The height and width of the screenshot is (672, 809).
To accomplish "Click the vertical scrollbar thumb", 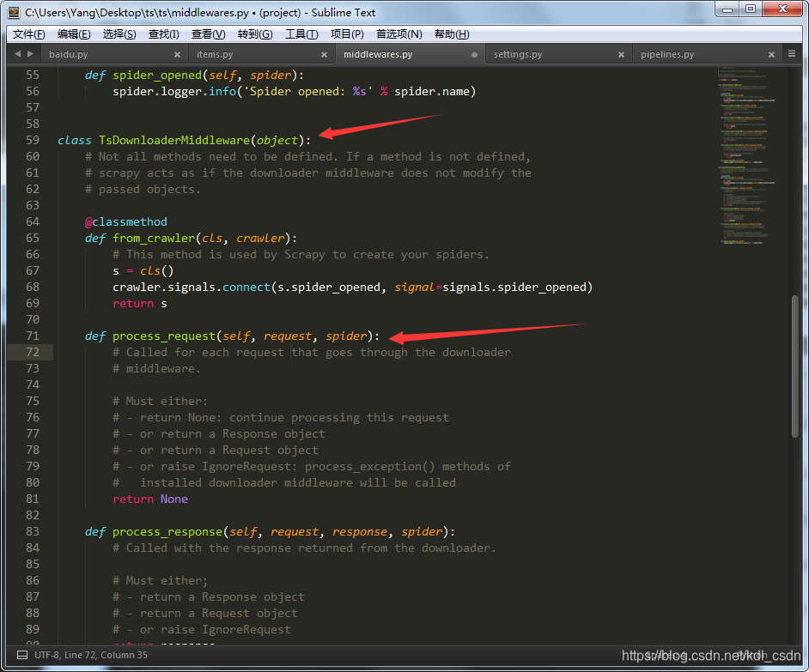I will point(795,366).
